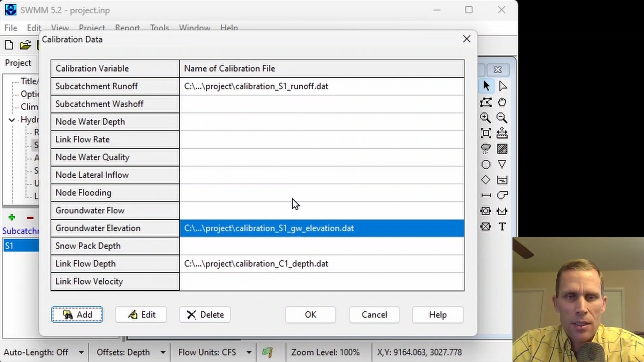
Task: Activate the Pan hand tool
Action: pos(502,102)
